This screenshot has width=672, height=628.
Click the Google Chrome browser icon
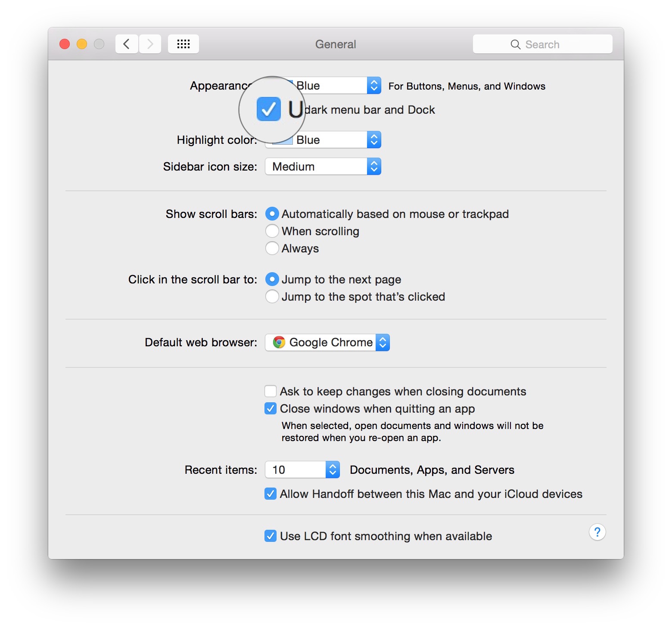[x=279, y=342]
